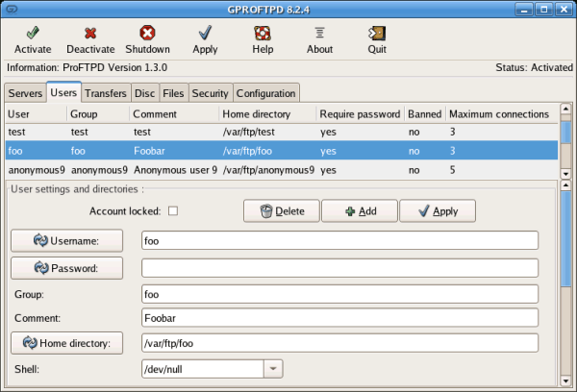This screenshot has height=392, width=577.
Task: Click the Delete user button
Action: tap(282, 211)
